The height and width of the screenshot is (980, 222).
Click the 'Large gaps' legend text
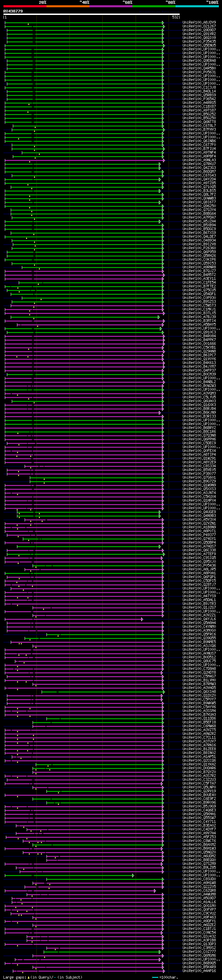(x=15, y=977)
